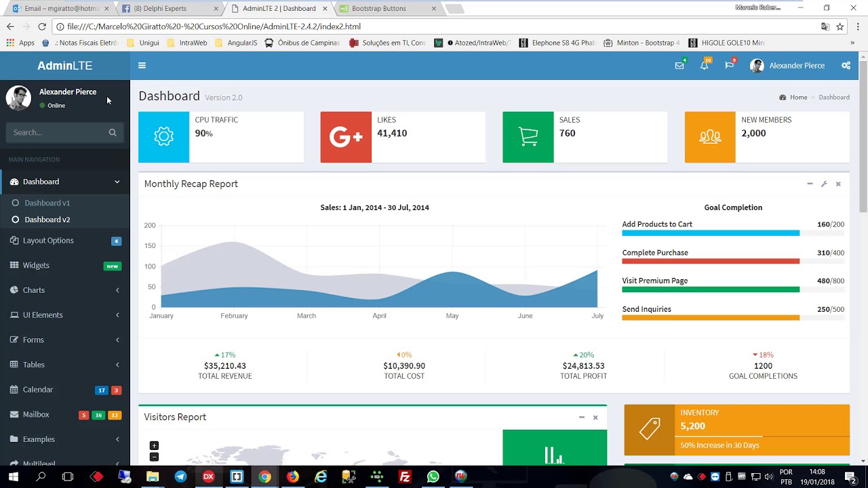The height and width of the screenshot is (488, 868).
Task: Open the IntraWeb bookmark folder
Action: (x=186, y=43)
